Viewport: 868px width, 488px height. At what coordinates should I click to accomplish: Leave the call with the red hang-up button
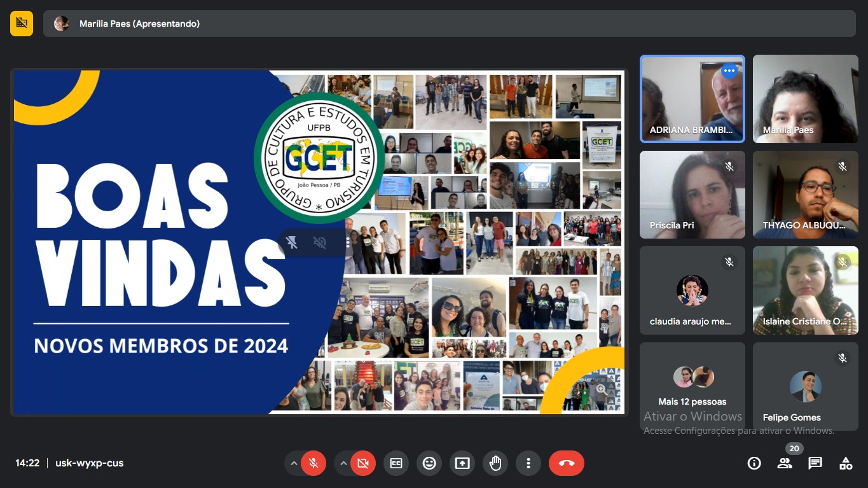click(x=567, y=463)
